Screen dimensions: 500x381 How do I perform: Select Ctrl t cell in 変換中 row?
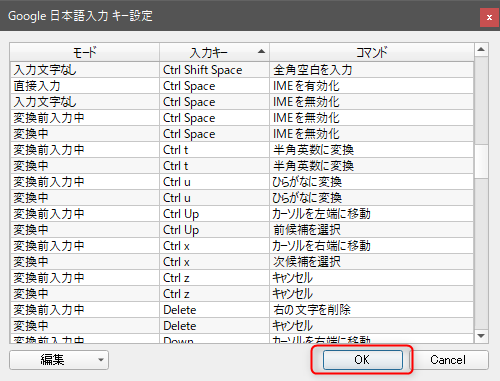pos(214,166)
